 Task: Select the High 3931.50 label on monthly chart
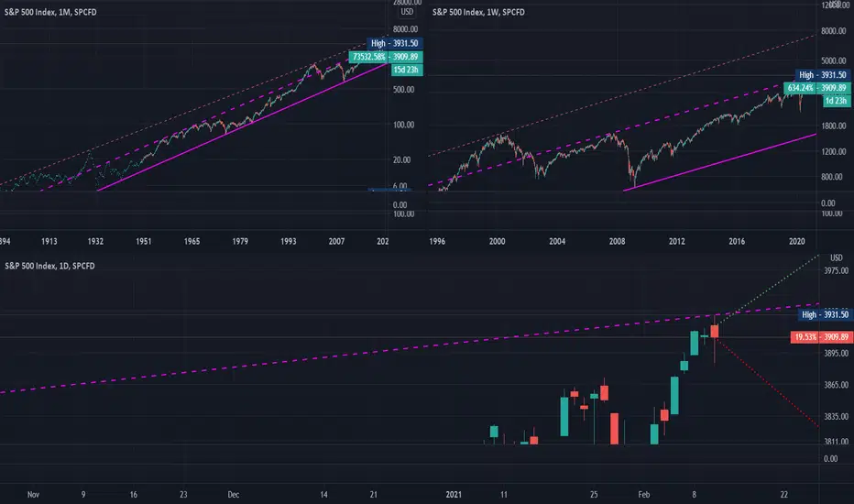(x=395, y=43)
